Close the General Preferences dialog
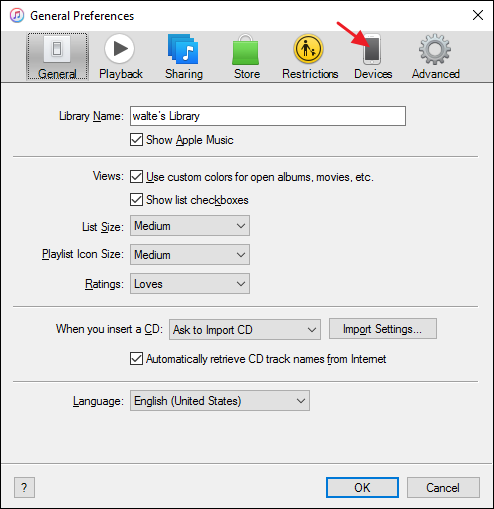This screenshot has width=494, height=509. pos(478,15)
